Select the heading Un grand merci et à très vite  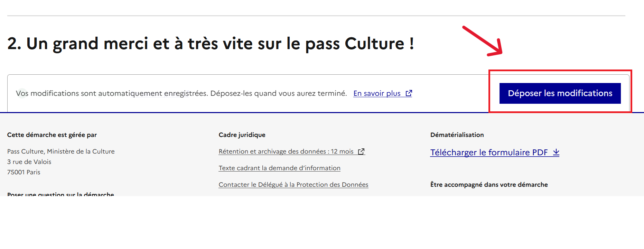[211, 44]
